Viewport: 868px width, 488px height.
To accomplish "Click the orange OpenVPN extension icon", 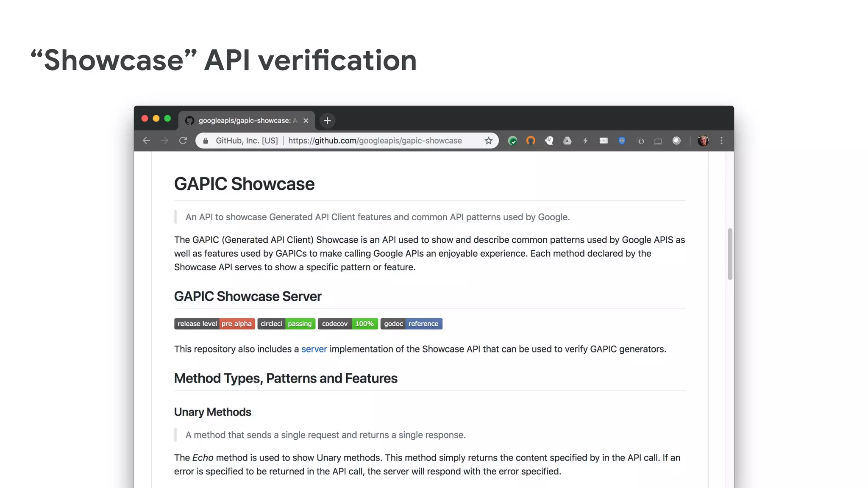I will pyautogui.click(x=531, y=141).
